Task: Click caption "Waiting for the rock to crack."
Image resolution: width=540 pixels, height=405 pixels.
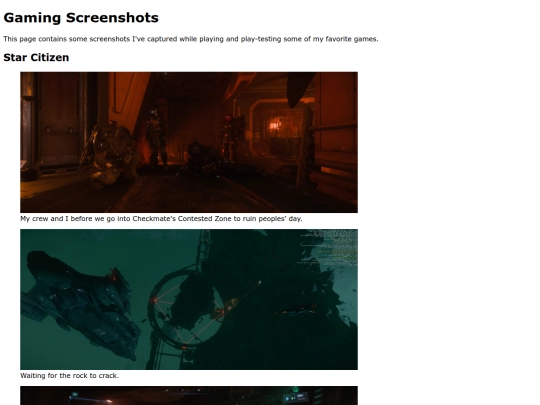Action: tap(70, 376)
